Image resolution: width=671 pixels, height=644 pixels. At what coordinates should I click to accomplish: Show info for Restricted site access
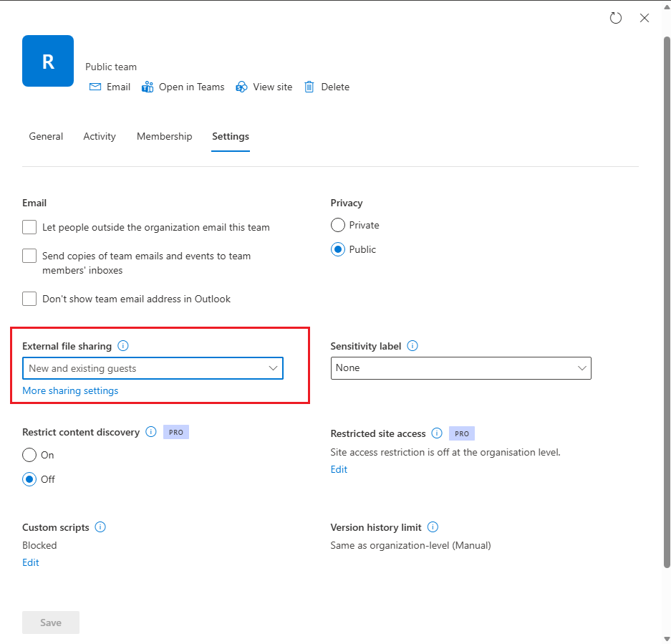[x=437, y=433]
